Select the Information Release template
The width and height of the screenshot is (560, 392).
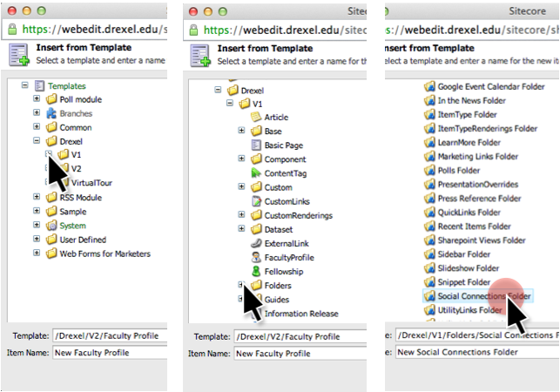coord(301,314)
